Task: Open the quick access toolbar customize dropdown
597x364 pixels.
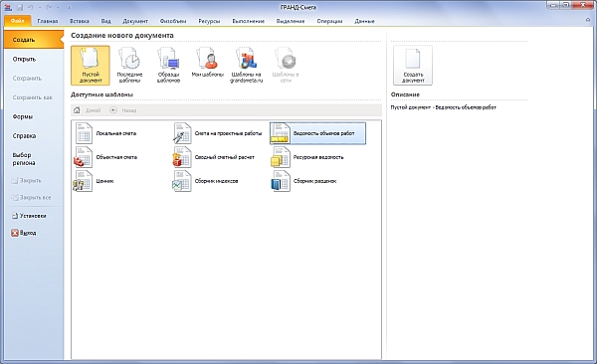Action: (69, 7)
